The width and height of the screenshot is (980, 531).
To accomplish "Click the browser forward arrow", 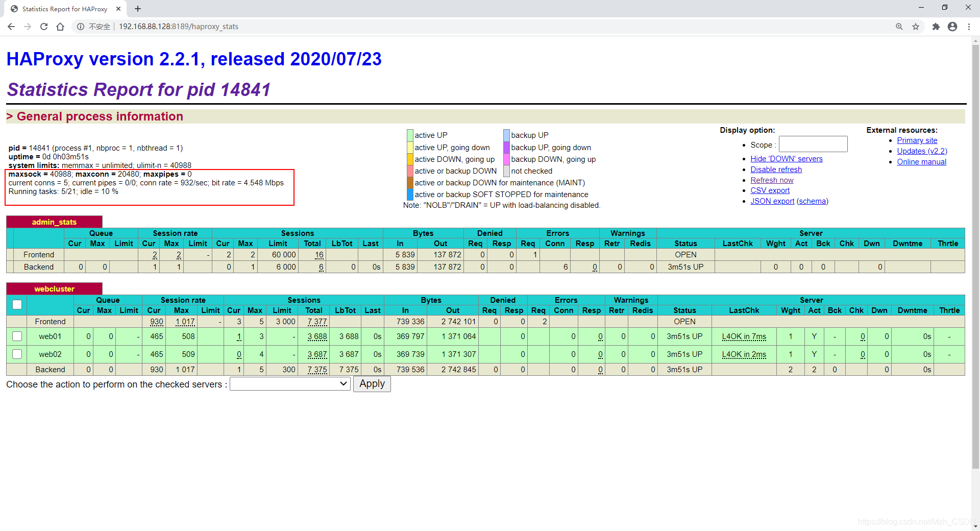I will coord(28,27).
